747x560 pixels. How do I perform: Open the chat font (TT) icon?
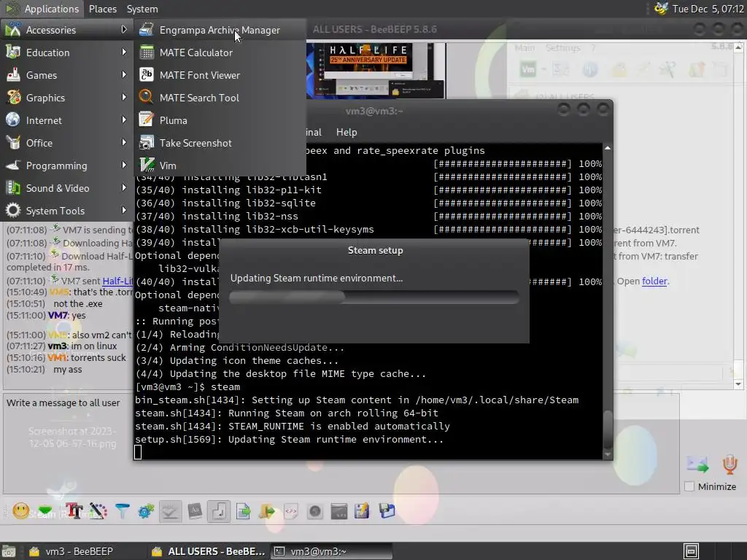pos(74,511)
